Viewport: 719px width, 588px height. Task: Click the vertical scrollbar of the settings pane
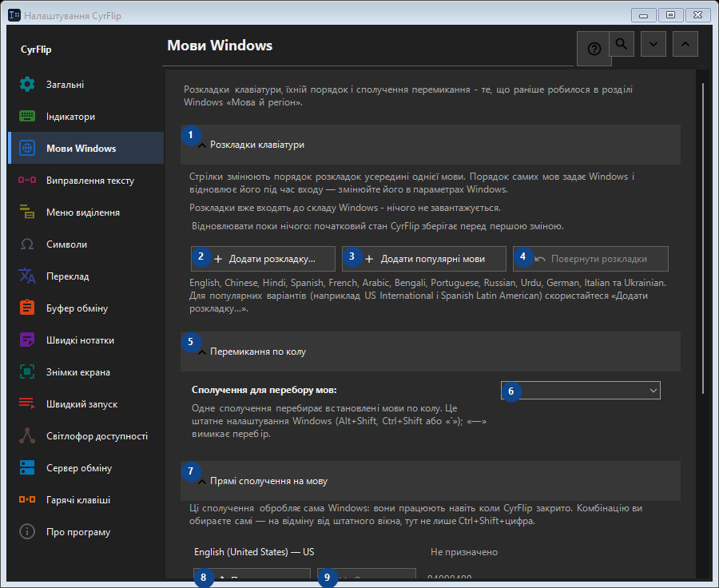point(703,239)
